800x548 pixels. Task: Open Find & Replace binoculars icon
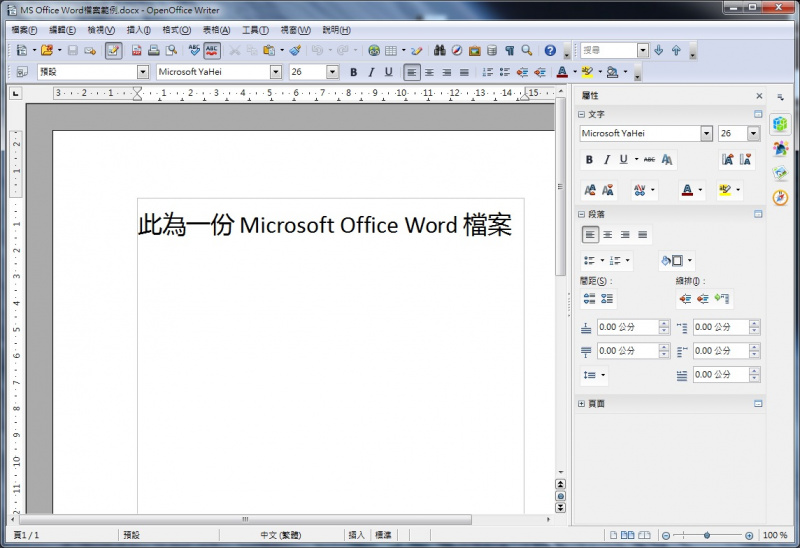coord(437,50)
